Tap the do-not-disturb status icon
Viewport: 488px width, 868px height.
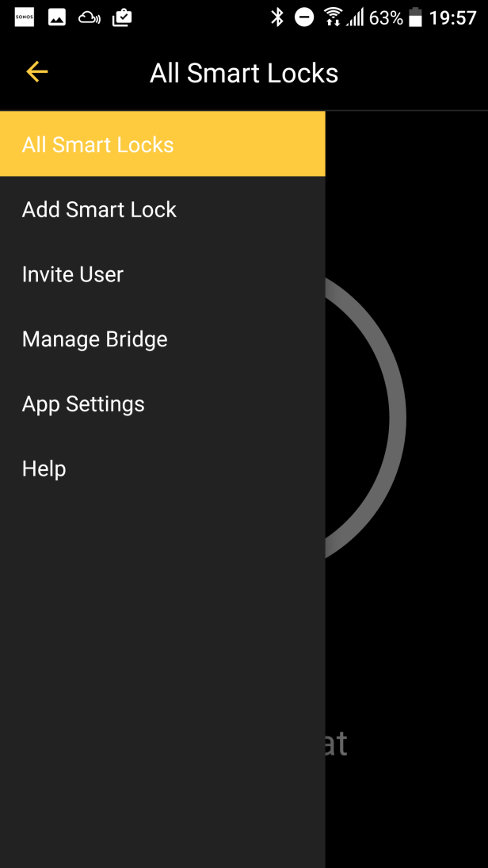tap(304, 17)
